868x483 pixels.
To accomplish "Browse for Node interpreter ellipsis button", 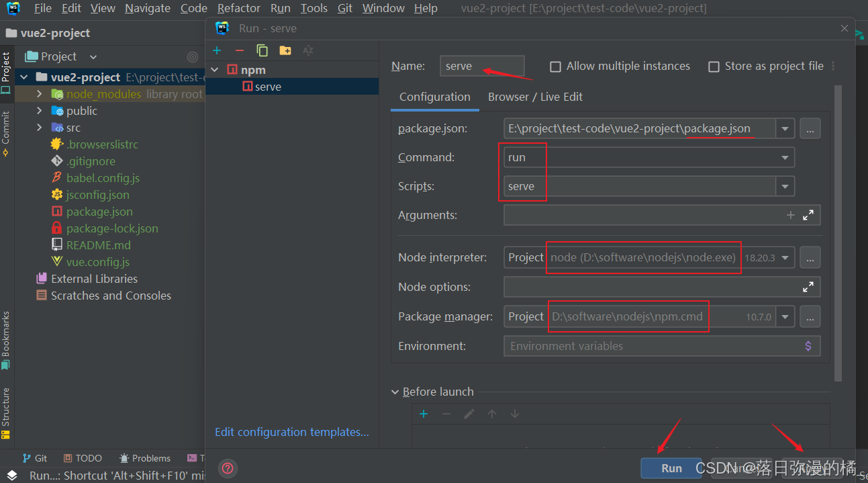I will coord(810,257).
